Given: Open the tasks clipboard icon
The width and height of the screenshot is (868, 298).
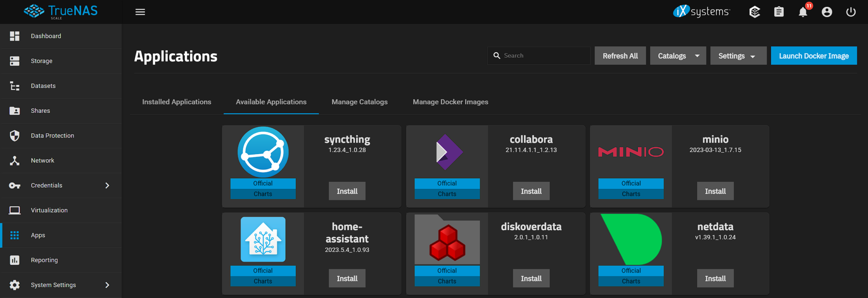Looking at the screenshot, I should click(779, 12).
